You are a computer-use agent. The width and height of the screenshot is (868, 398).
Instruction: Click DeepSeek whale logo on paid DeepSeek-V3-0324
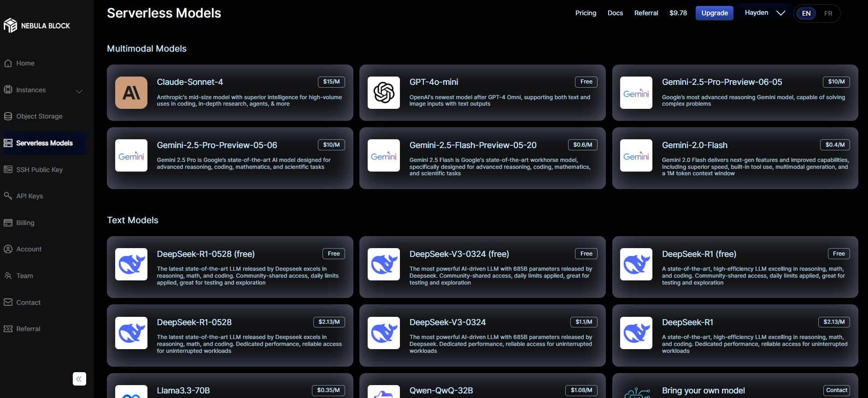[x=384, y=333]
